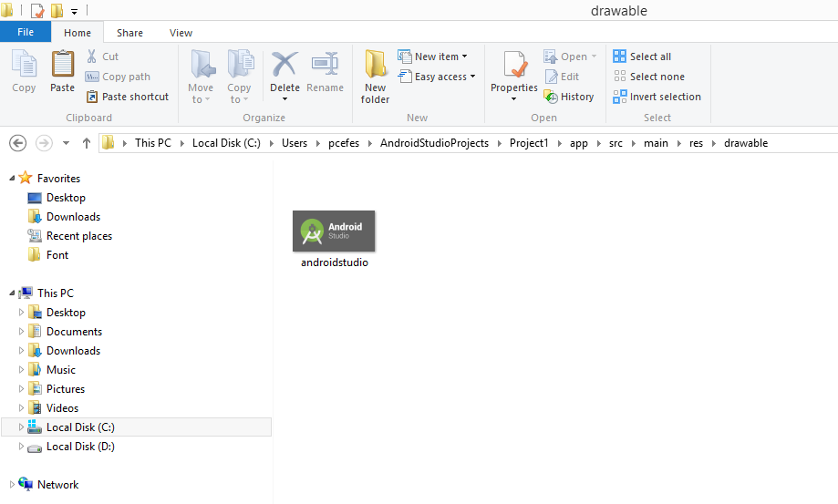Open the Copy to menu

pos(239,77)
